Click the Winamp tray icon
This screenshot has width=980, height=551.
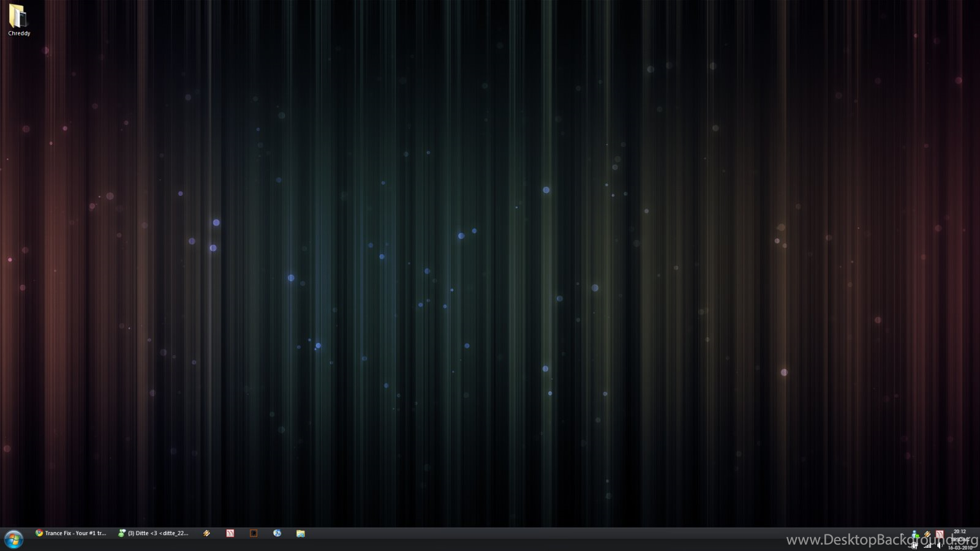click(x=927, y=534)
